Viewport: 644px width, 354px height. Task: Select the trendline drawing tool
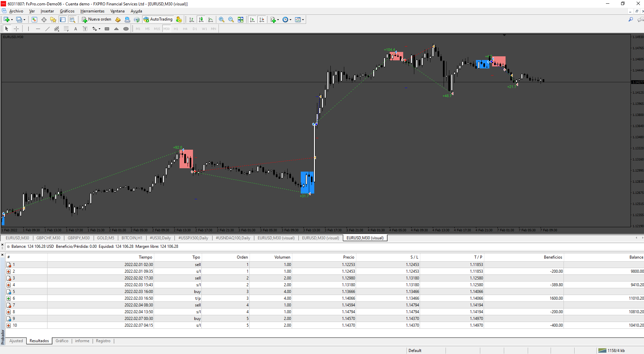[x=47, y=29]
